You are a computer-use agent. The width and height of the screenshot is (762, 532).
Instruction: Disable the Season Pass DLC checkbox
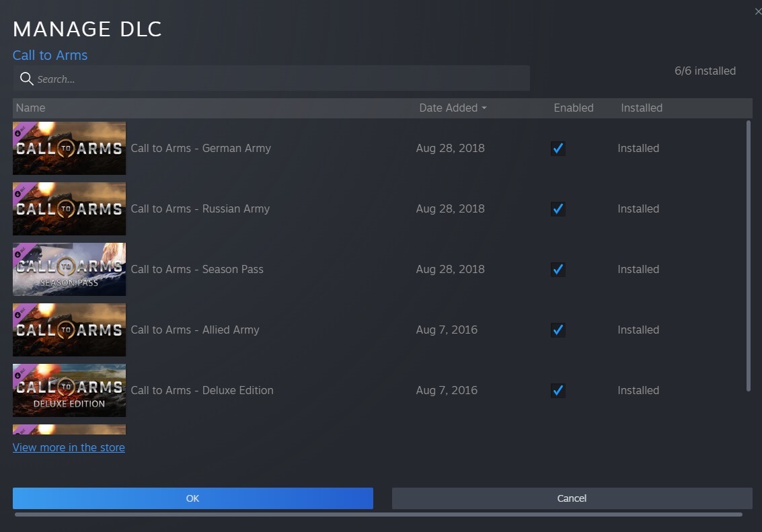(558, 269)
